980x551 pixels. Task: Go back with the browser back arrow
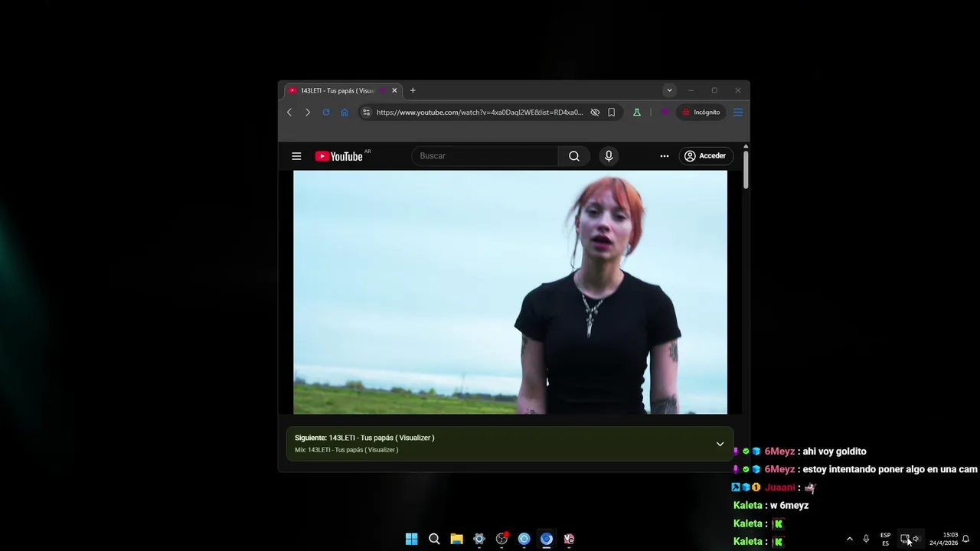(289, 112)
